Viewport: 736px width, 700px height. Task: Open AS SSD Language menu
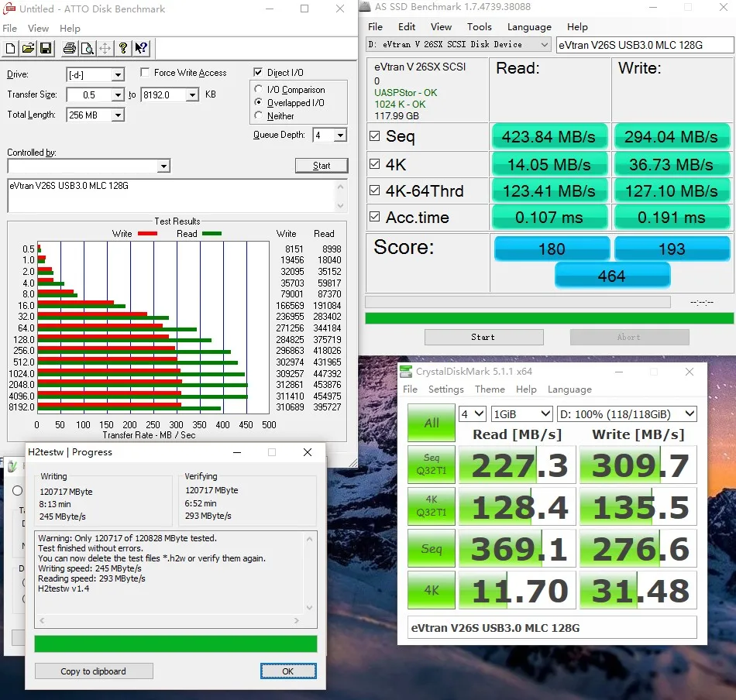pos(529,27)
